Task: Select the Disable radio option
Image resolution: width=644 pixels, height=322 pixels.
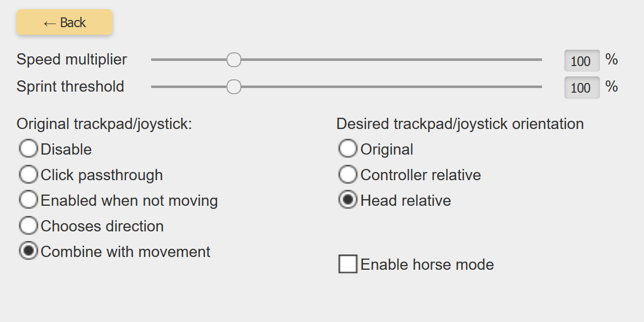Action: [28, 149]
